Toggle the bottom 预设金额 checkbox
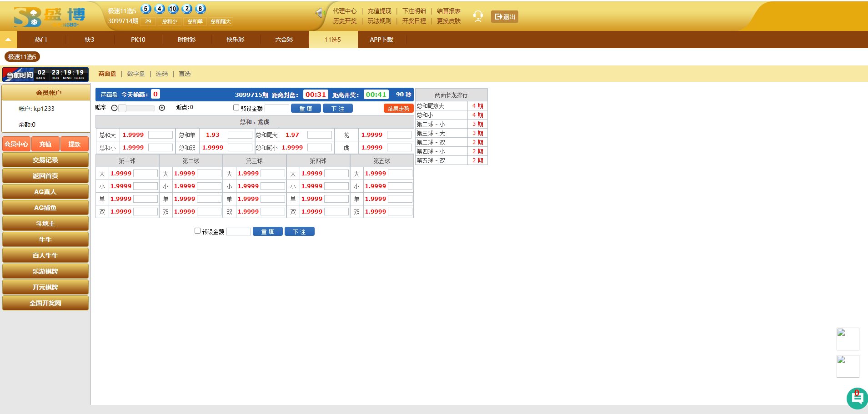 (x=197, y=231)
